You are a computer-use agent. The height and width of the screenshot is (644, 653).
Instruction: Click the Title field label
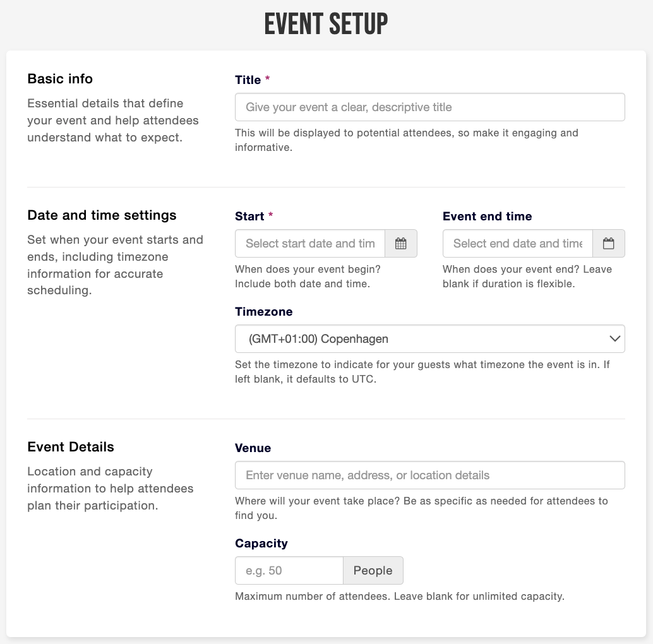tap(248, 80)
